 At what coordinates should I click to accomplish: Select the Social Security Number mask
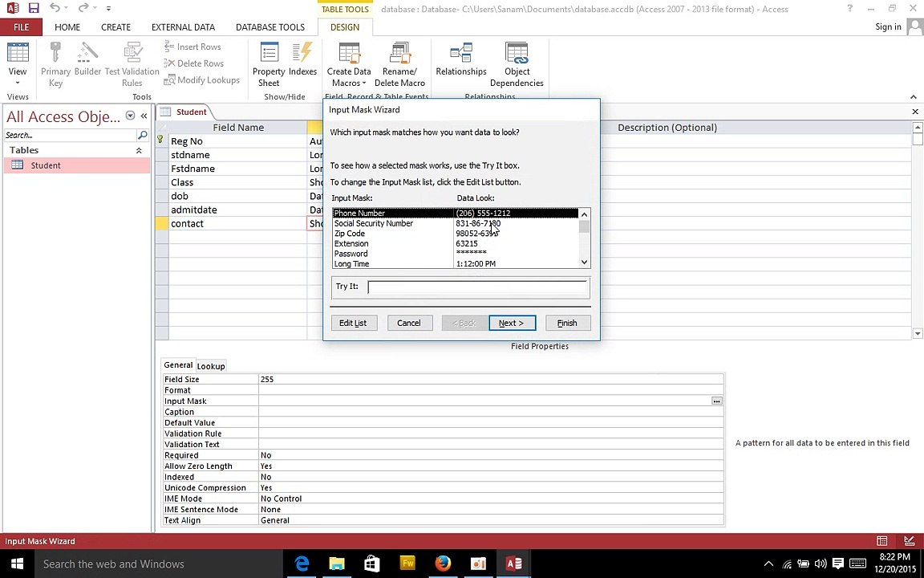point(374,223)
